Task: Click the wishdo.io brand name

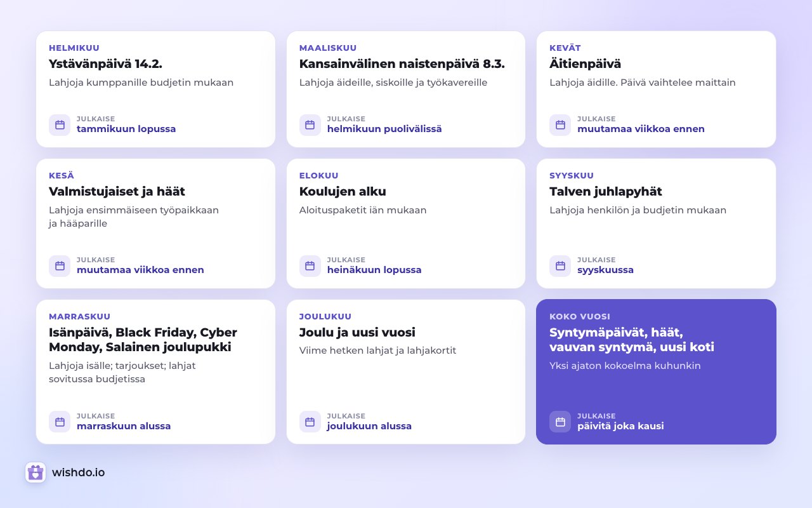Action: click(79, 472)
